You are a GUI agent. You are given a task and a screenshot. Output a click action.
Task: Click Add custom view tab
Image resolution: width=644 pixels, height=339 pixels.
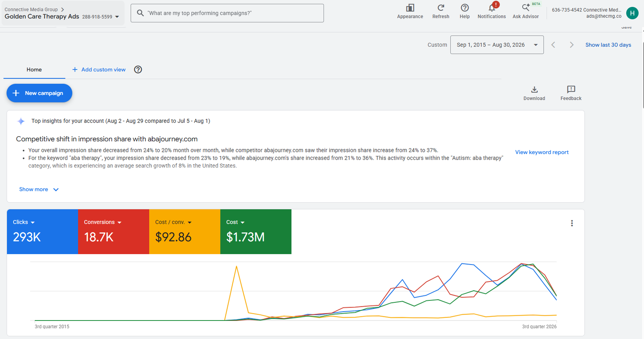click(x=99, y=70)
